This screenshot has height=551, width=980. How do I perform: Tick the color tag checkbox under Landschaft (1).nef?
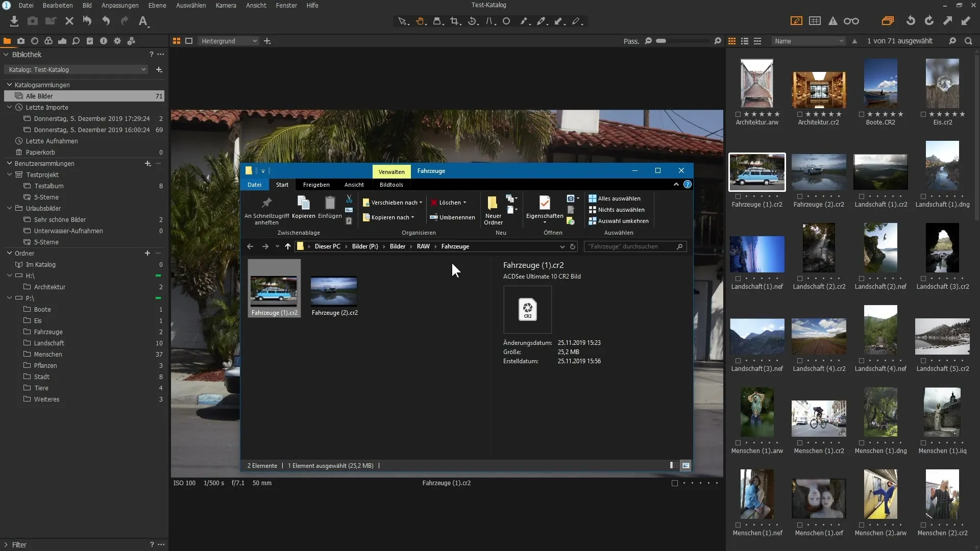[738, 279]
